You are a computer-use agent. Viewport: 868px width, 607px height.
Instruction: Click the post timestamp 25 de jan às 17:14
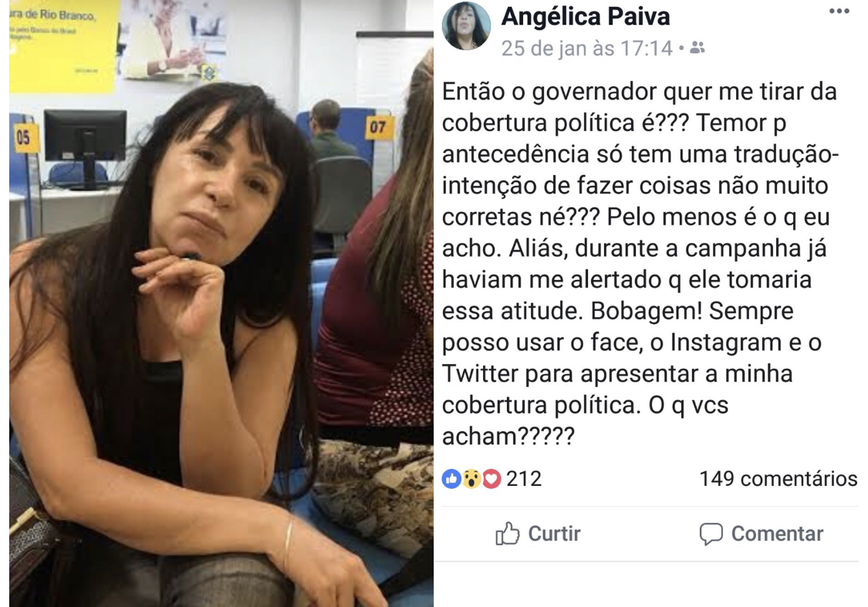[x=587, y=49]
